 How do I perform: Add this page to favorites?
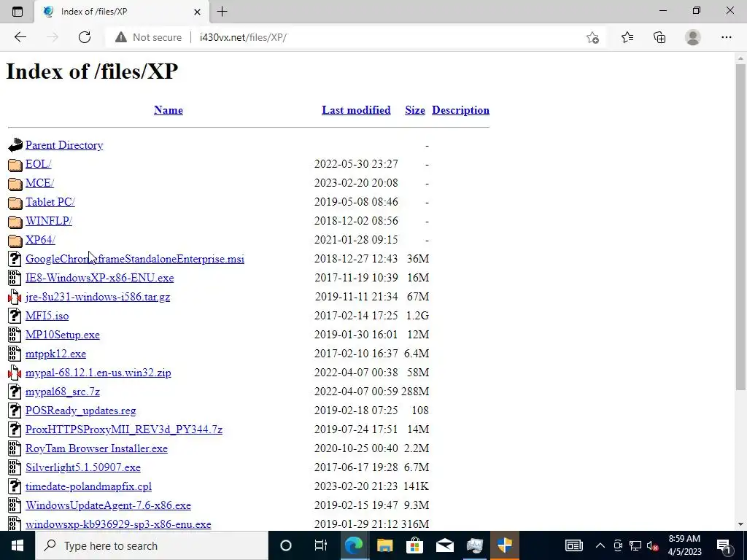click(592, 37)
